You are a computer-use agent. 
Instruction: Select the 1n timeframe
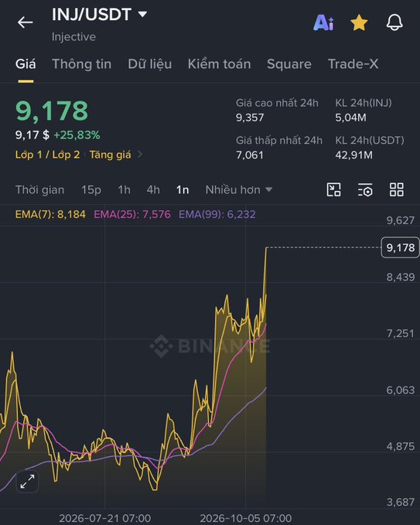click(183, 190)
